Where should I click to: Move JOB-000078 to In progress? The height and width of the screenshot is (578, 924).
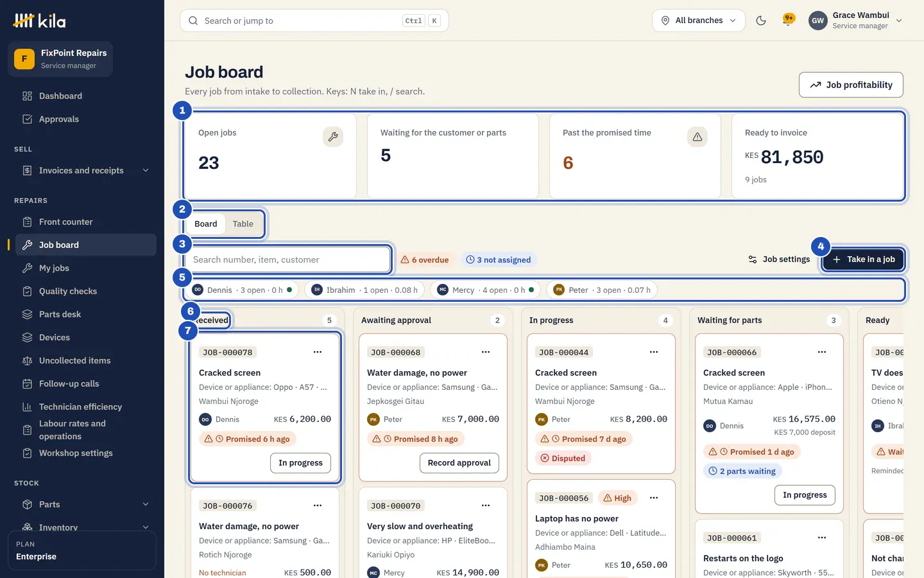(x=301, y=463)
